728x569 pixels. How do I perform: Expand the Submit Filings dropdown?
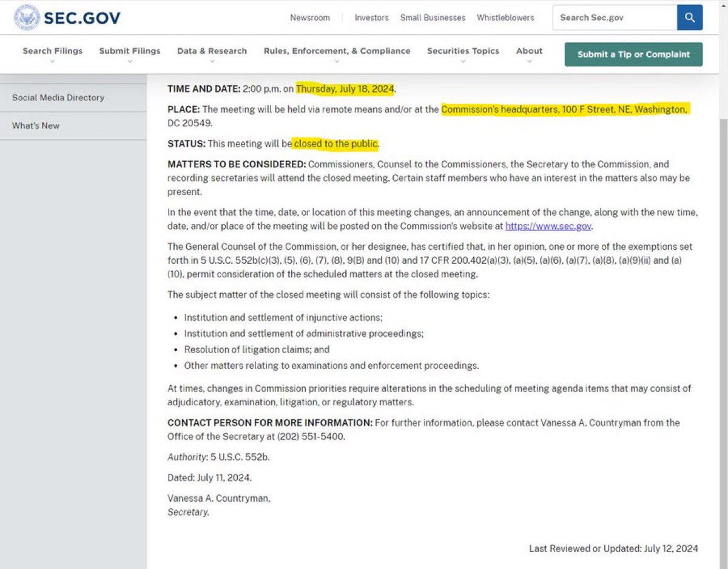[x=130, y=51]
